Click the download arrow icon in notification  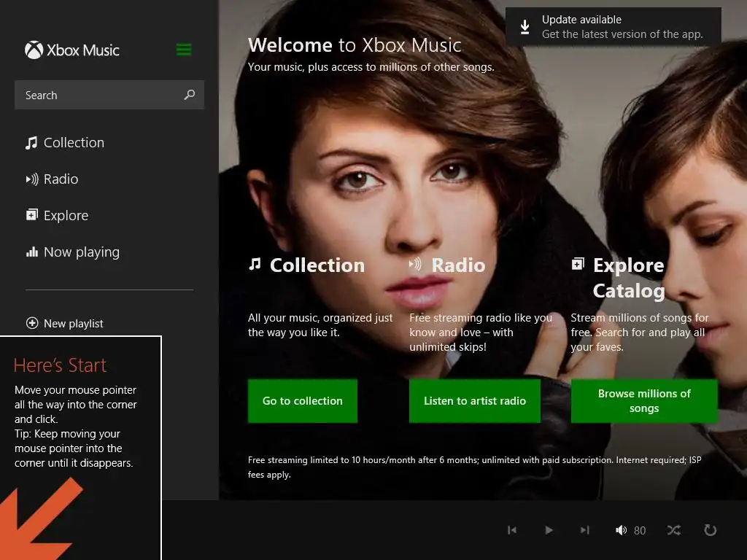click(525, 27)
